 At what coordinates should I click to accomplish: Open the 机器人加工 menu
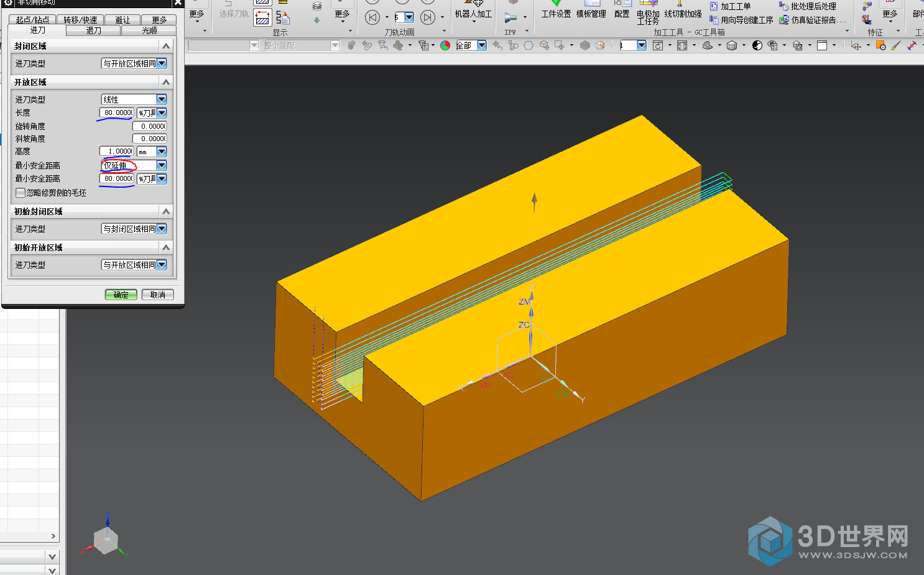(x=473, y=12)
